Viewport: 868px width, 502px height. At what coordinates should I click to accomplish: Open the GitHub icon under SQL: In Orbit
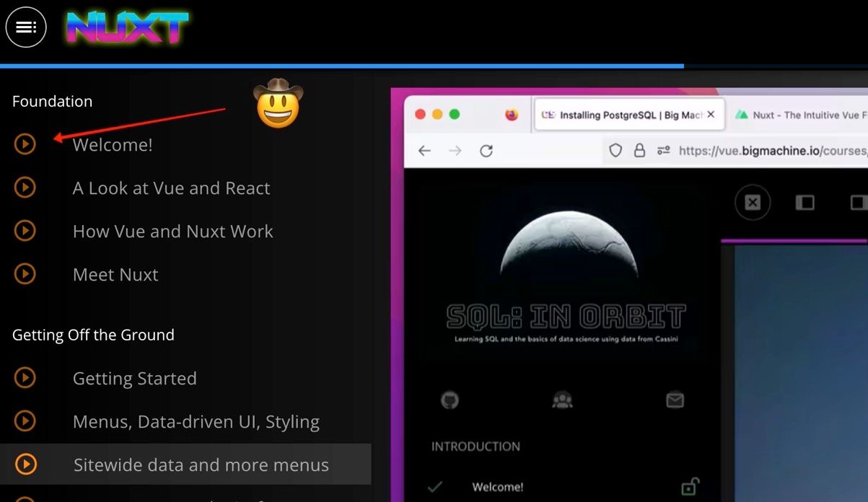click(450, 400)
